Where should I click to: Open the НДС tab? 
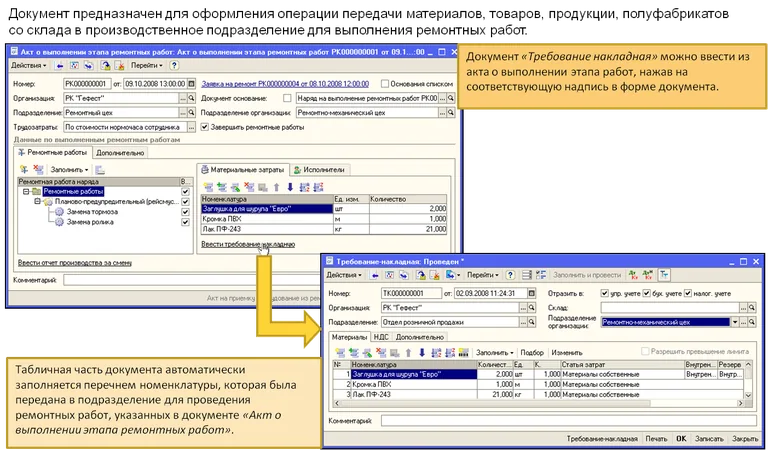(381, 338)
